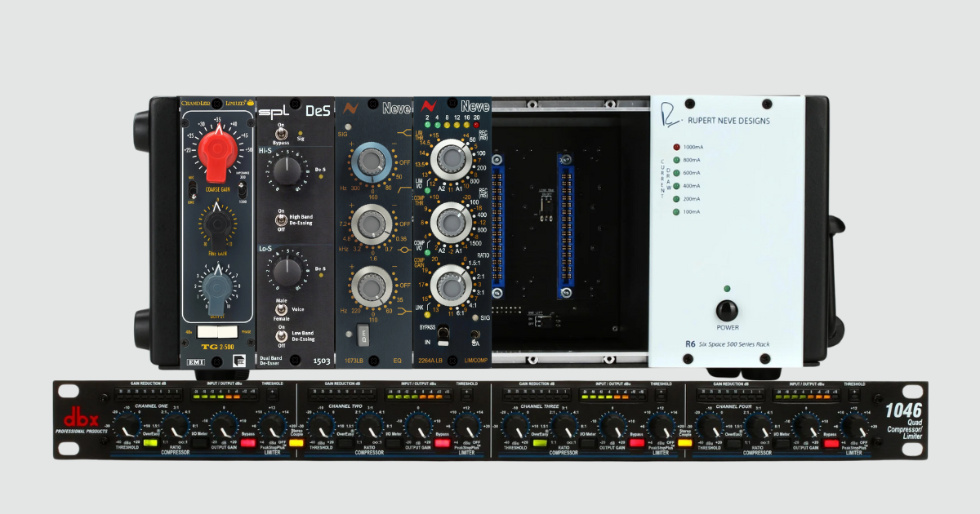Turn the COMP GAIN ratio knob on Neve 2264A

click(451, 285)
